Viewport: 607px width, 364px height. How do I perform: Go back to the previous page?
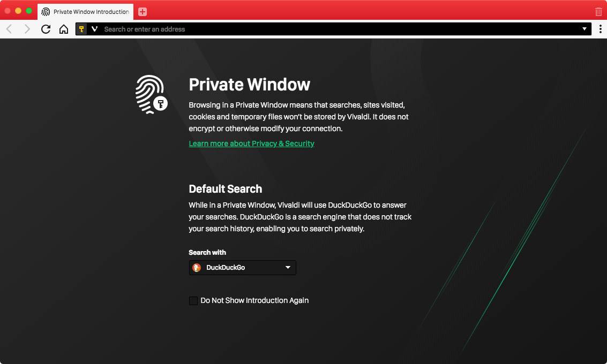pos(9,29)
